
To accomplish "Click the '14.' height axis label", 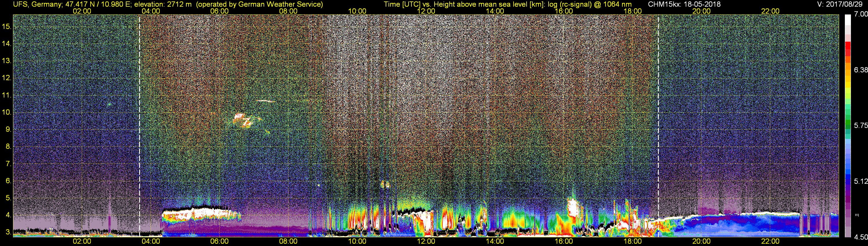I will (7, 43).
